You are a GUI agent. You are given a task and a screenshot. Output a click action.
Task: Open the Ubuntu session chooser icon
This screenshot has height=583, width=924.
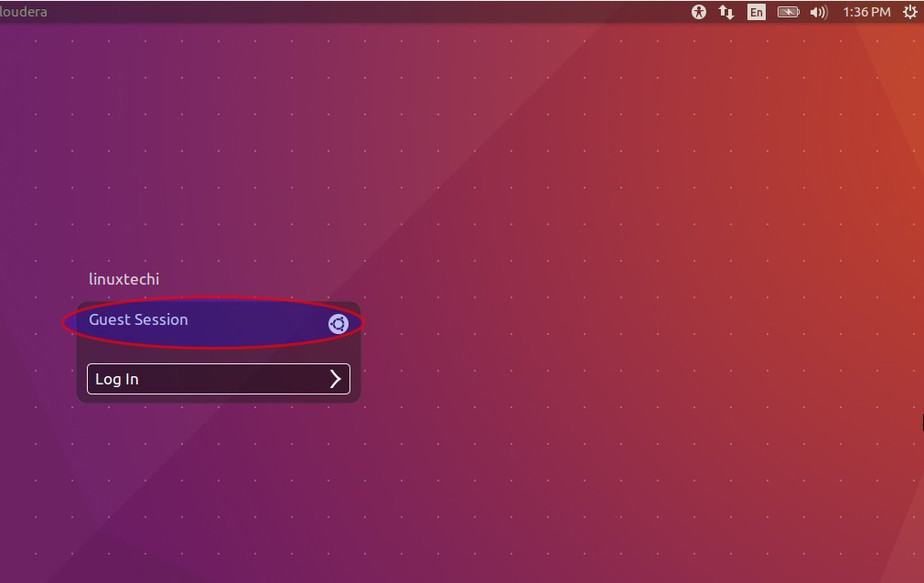pyautogui.click(x=338, y=324)
